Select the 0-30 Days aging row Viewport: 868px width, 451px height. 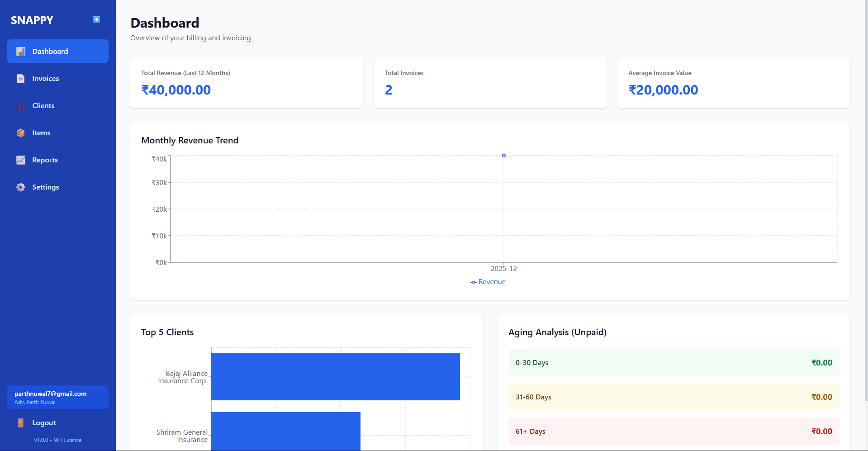[674, 363]
